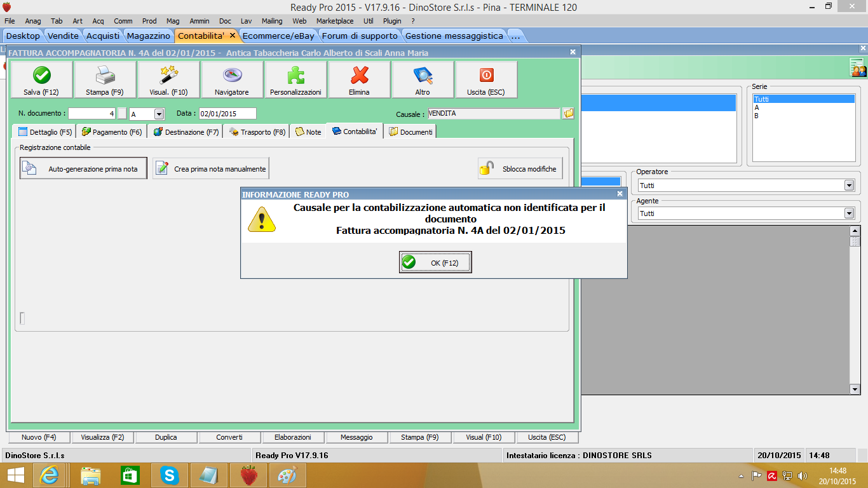This screenshot has height=488, width=868.
Task: Confirm the warning with OK (F12)
Action: (x=435, y=262)
